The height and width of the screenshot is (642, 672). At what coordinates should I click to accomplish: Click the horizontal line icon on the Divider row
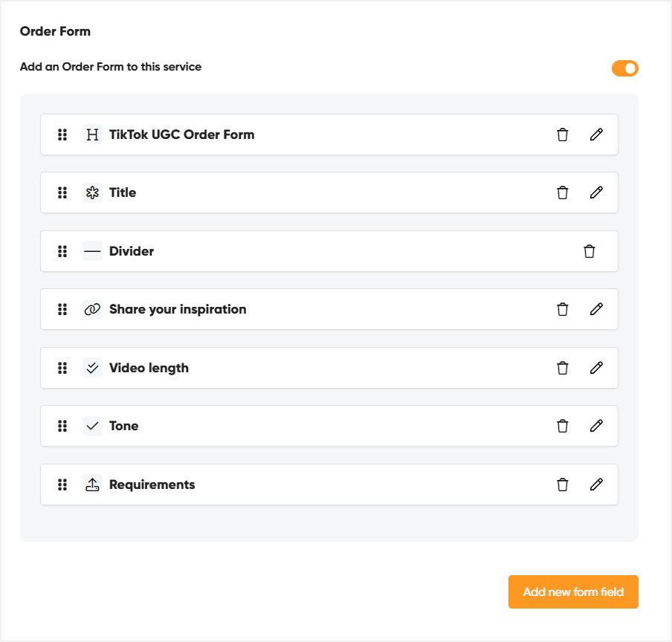[91, 251]
